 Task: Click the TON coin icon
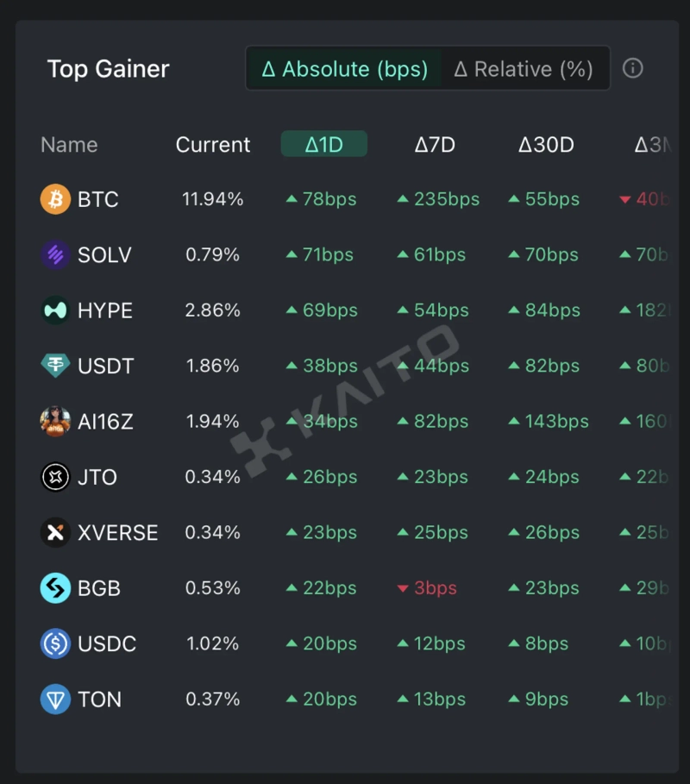[x=55, y=699]
